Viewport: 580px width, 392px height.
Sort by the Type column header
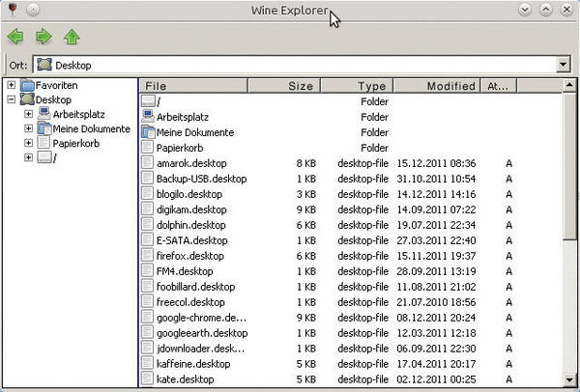click(357, 86)
